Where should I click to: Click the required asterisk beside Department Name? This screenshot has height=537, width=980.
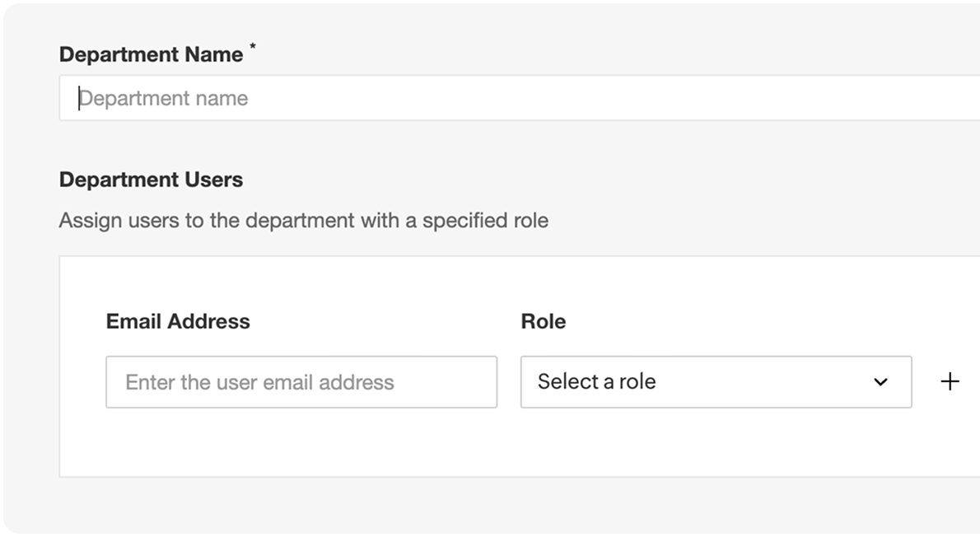[253, 49]
